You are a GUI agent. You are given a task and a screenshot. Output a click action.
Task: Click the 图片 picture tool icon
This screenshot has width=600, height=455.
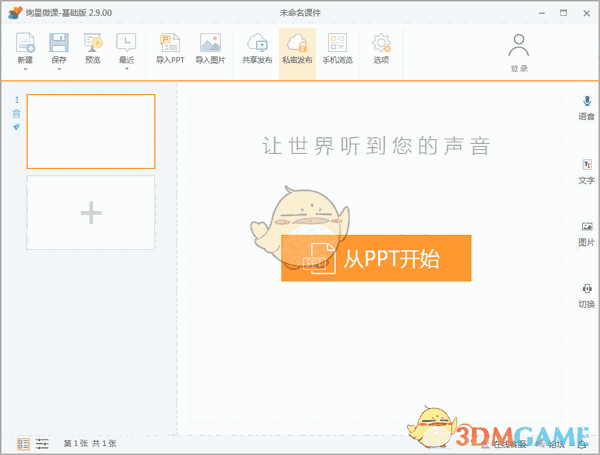tap(587, 227)
